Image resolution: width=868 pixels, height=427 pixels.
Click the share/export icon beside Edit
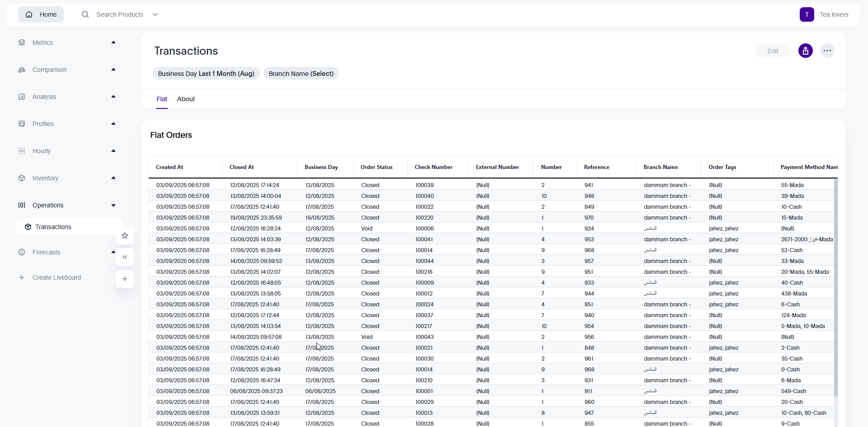[805, 51]
